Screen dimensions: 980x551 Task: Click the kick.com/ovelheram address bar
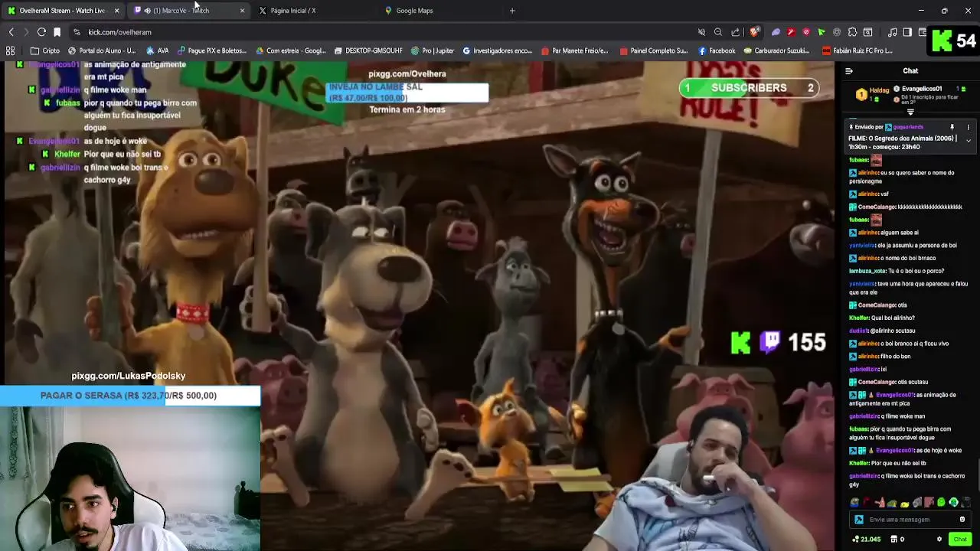tap(383, 32)
